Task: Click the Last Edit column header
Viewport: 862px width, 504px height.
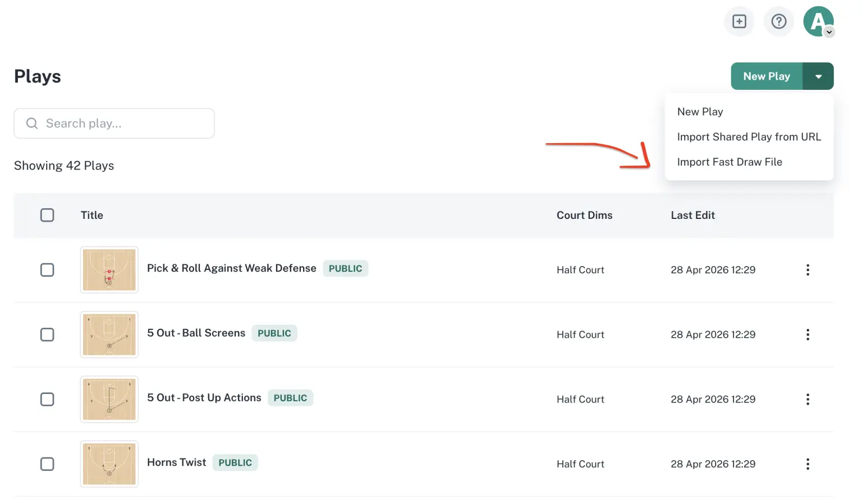Action: 693,215
